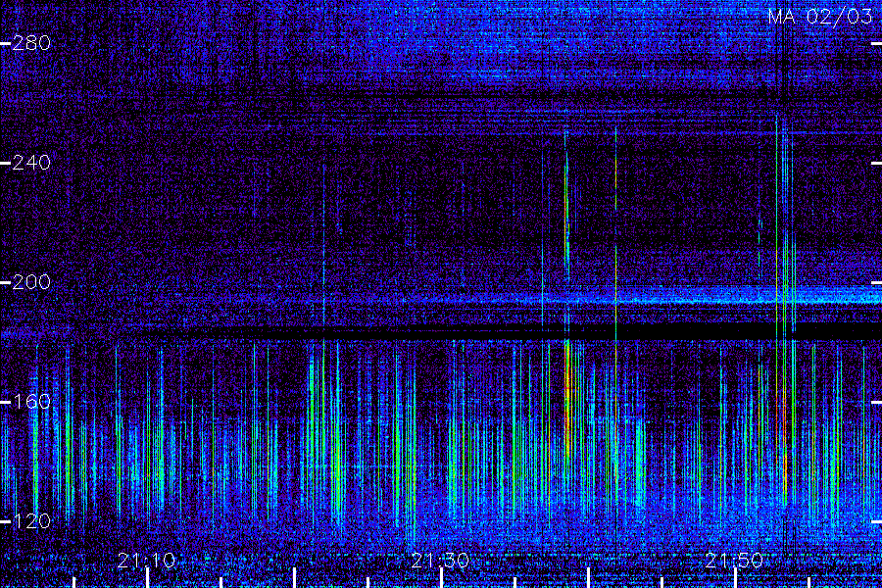Screen dimensions: 882x588
Task: Click the 200 frequency axis label
Action: pos(31,282)
